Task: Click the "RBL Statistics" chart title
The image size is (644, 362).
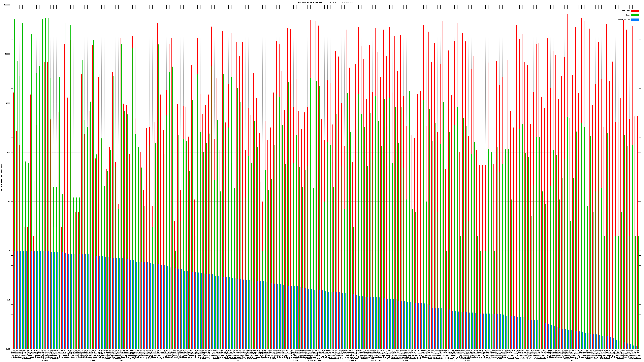Action: (322, 2)
